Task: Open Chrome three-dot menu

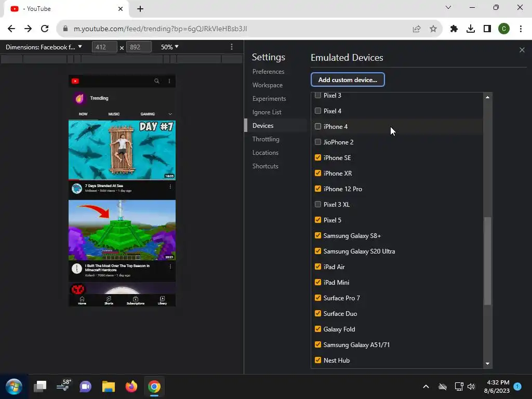Action: [x=521, y=29]
